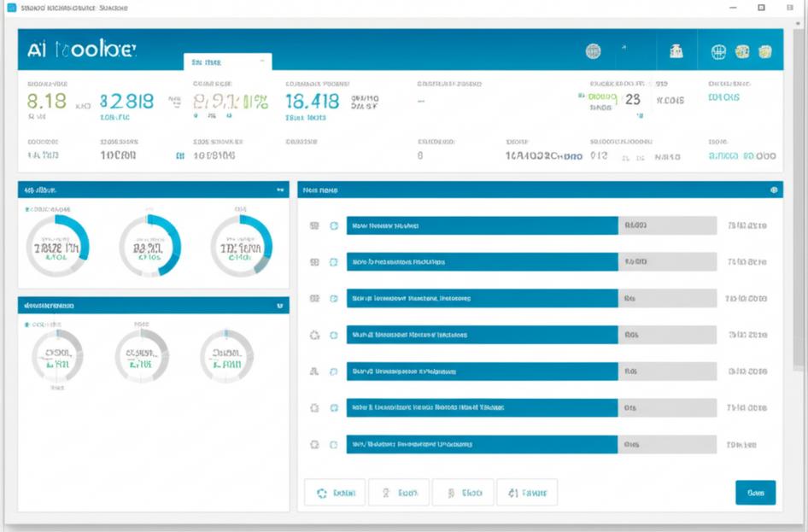Click the building icon in the header
808x532 pixels.
coord(676,51)
